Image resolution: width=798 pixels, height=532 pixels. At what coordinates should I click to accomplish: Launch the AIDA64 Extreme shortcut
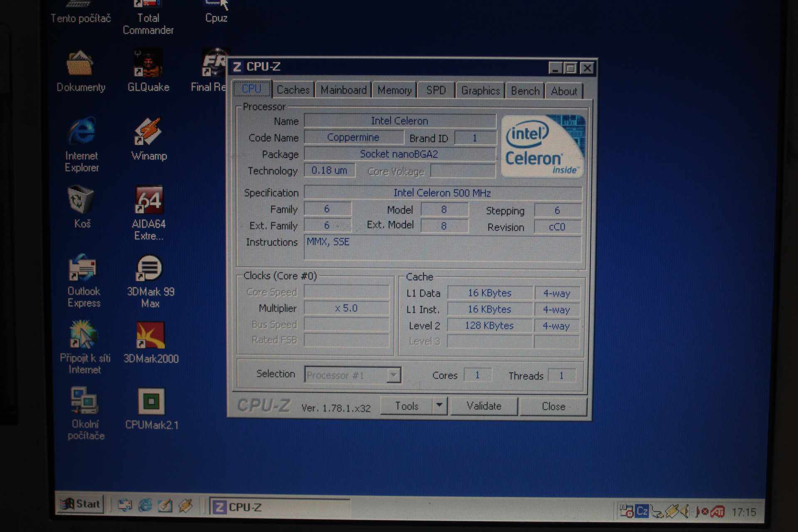[149, 213]
